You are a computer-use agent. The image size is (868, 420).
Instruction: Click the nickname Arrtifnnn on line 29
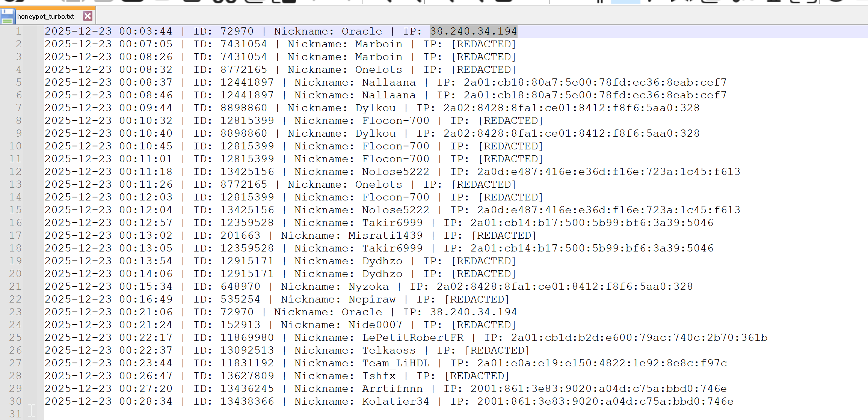coord(392,389)
